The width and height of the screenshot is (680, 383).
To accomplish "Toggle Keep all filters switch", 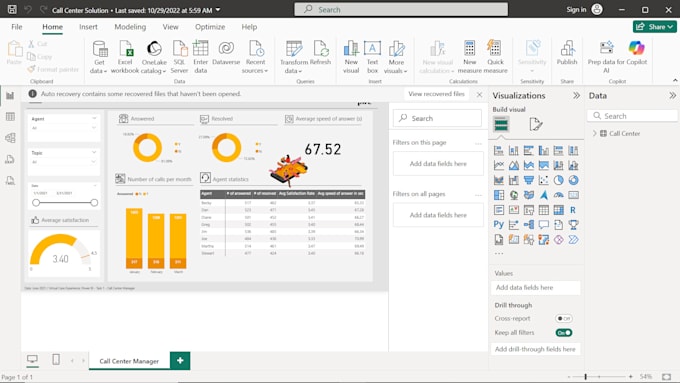I will 563,333.
